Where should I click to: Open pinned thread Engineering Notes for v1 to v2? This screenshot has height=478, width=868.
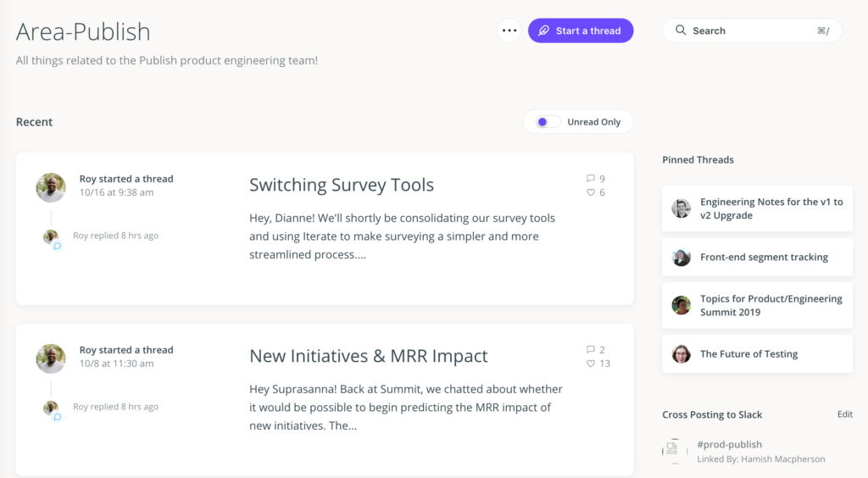(x=757, y=208)
